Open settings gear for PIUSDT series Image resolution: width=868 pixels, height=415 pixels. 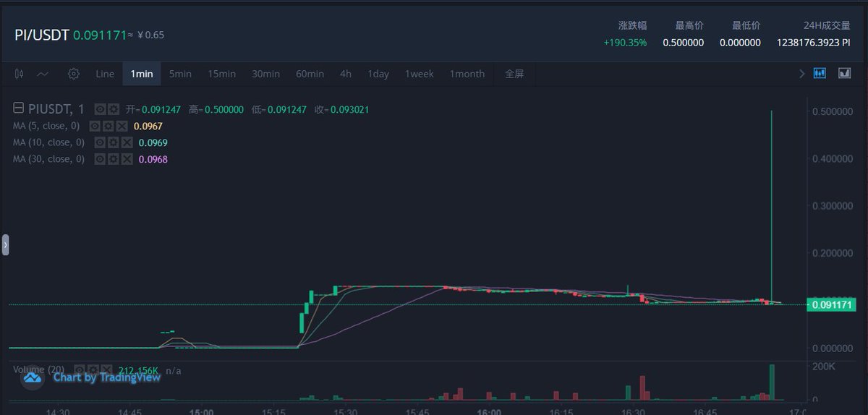tap(114, 109)
